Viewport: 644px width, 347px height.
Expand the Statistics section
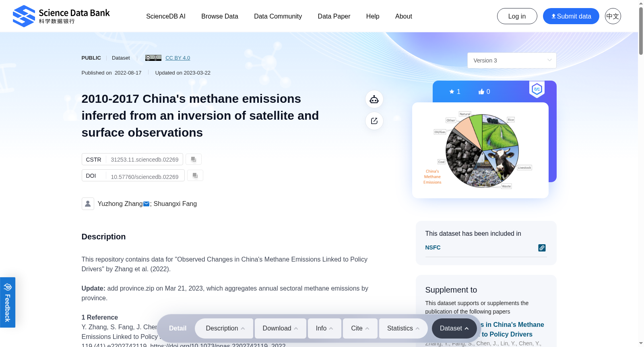(x=403, y=328)
